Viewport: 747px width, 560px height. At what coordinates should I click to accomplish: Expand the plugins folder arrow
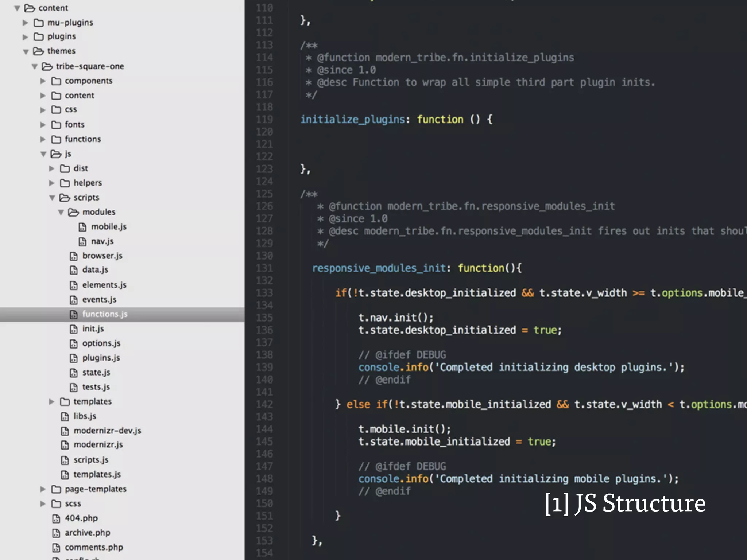26,37
